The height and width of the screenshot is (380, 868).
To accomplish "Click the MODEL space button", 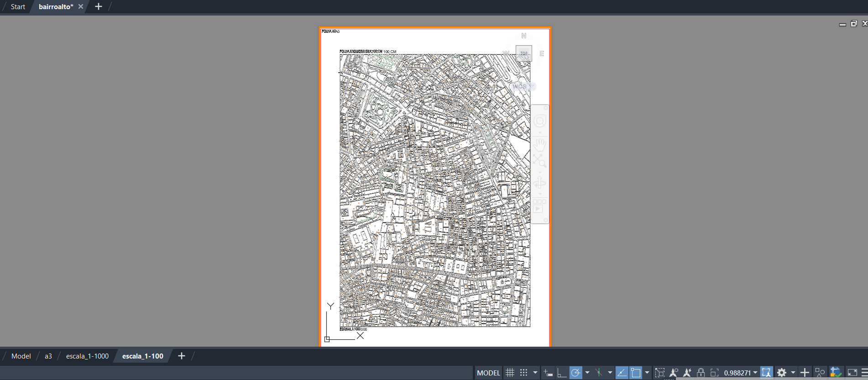I will [488, 373].
